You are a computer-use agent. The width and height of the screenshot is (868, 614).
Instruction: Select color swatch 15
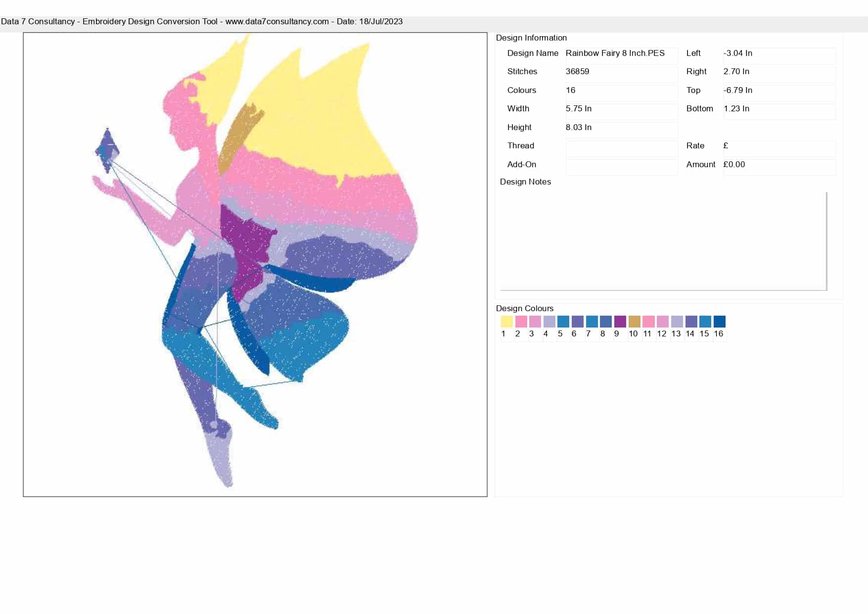point(705,322)
